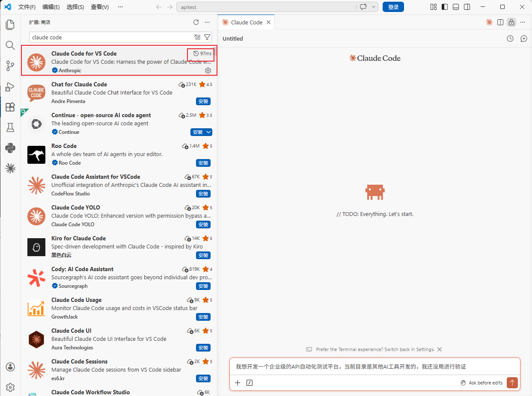This screenshot has height=396, width=532.
Task: Select the Continue open-source AI code agent entry
Action: 119,124
